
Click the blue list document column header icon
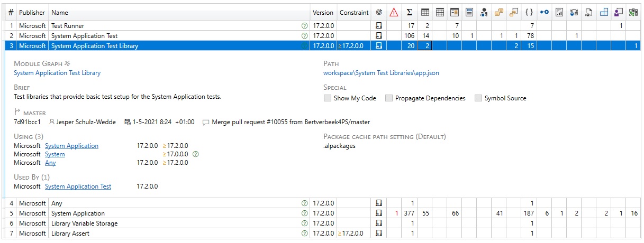pyautogui.click(x=469, y=13)
